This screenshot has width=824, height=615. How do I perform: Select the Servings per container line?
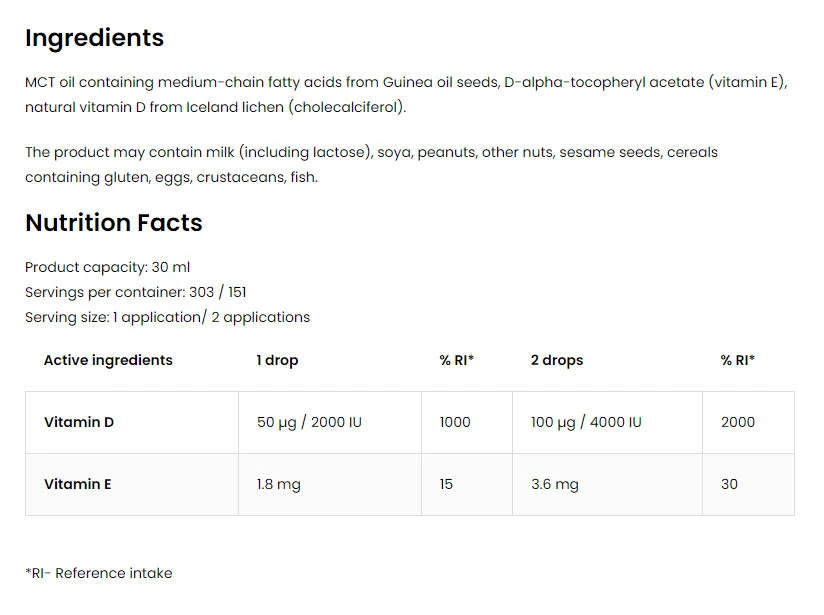(135, 292)
